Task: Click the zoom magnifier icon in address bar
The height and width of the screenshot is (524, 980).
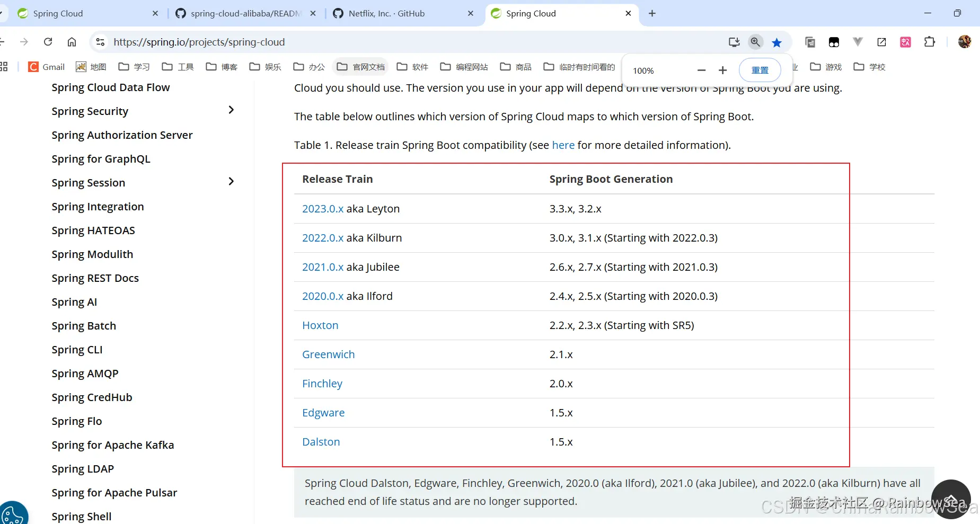Action: pos(755,42)
